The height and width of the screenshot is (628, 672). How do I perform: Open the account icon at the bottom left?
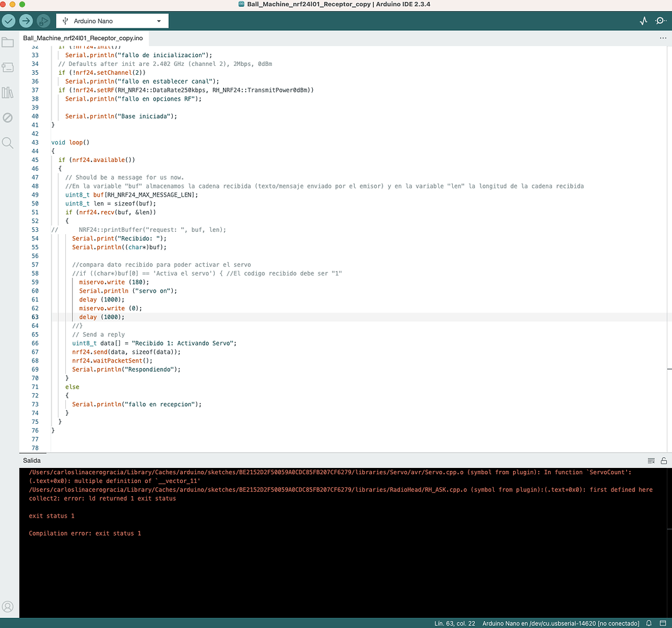pos(8,607)
